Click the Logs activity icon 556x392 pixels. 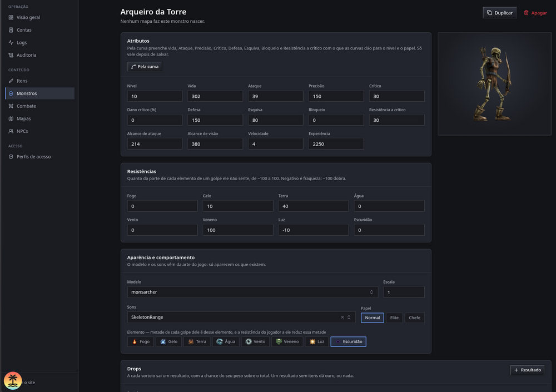pyautogui.click(x=11, y=43)
